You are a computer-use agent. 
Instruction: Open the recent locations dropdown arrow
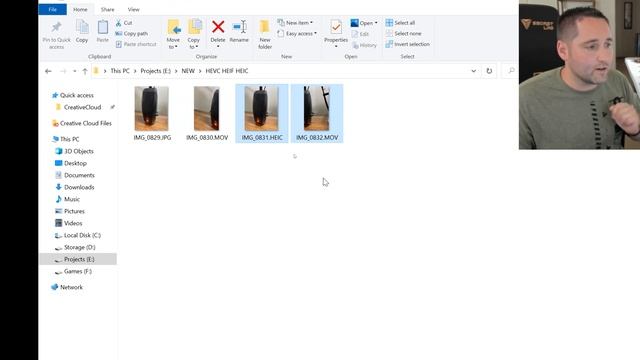pos(74,71)
